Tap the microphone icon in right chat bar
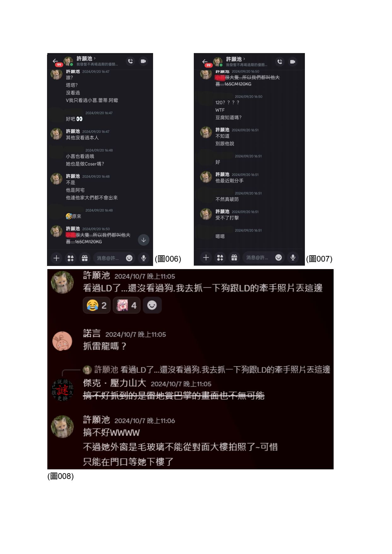Image resolution: width=392 pixels, height=554 pixels. point(293,257)
